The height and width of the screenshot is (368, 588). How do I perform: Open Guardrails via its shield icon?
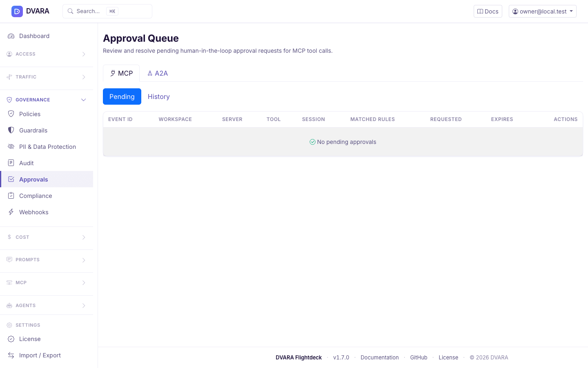coord(11,130)
